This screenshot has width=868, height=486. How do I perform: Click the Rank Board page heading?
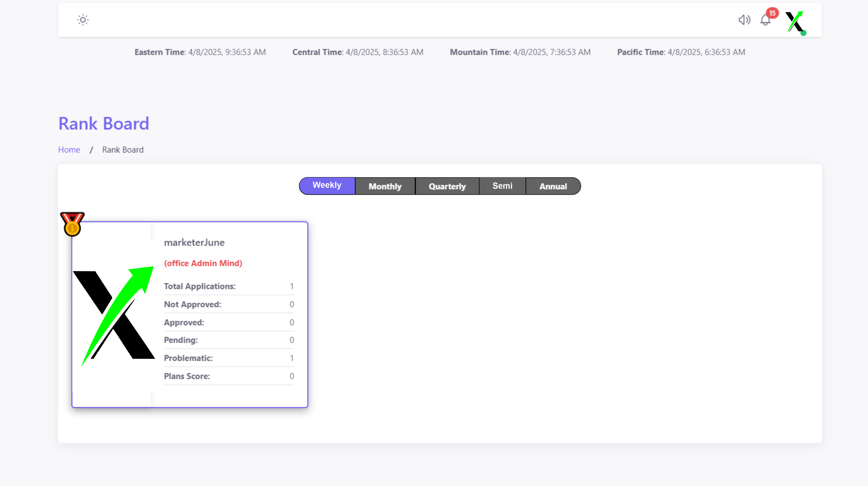click(x=104, y=123)
